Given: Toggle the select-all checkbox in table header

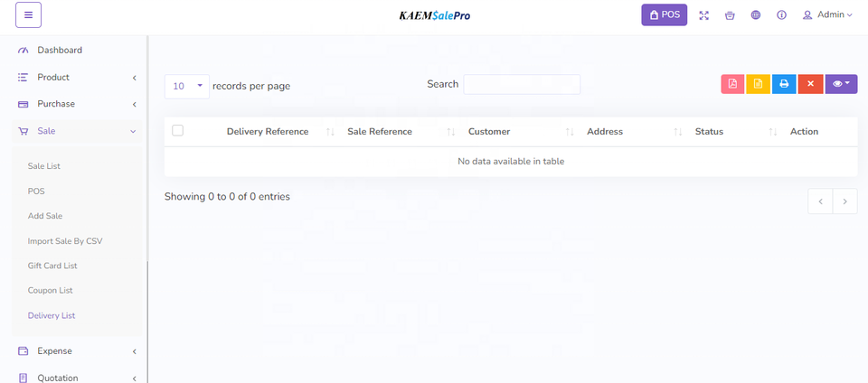Looking at the screenshot, I should click(178, 131).
